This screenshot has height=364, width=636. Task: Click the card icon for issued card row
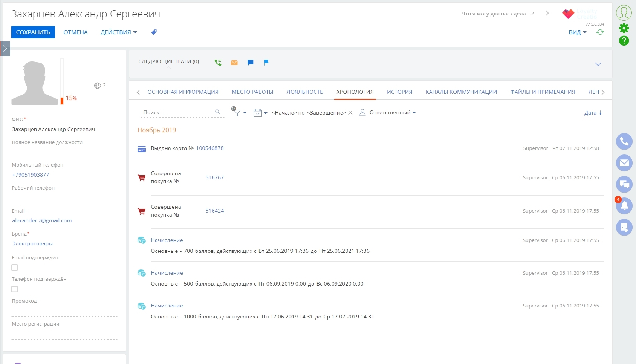142,149
